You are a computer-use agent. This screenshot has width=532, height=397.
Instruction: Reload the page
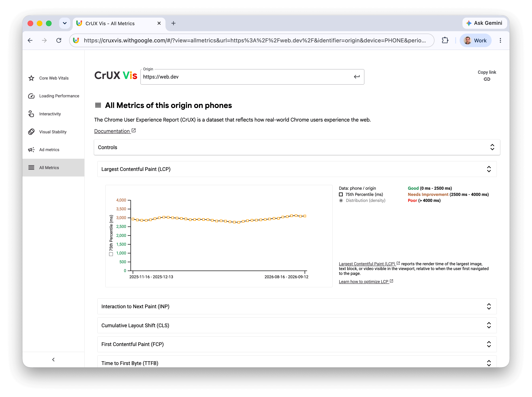coord(59,40)
